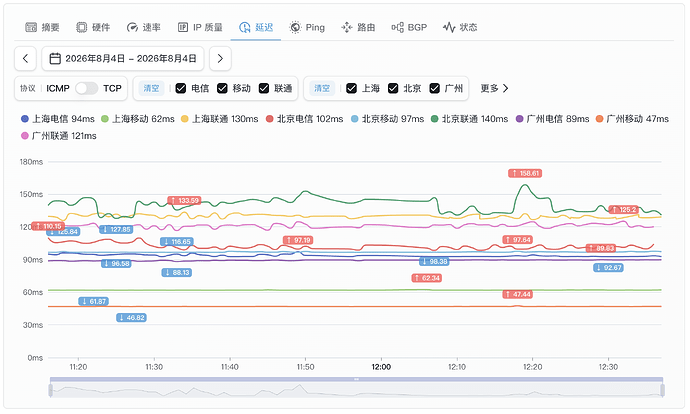This screenshot has width=690, height=414.
Task: Uncheck the 电信 carrier checkbox
Action: click(x=180, y=88)
